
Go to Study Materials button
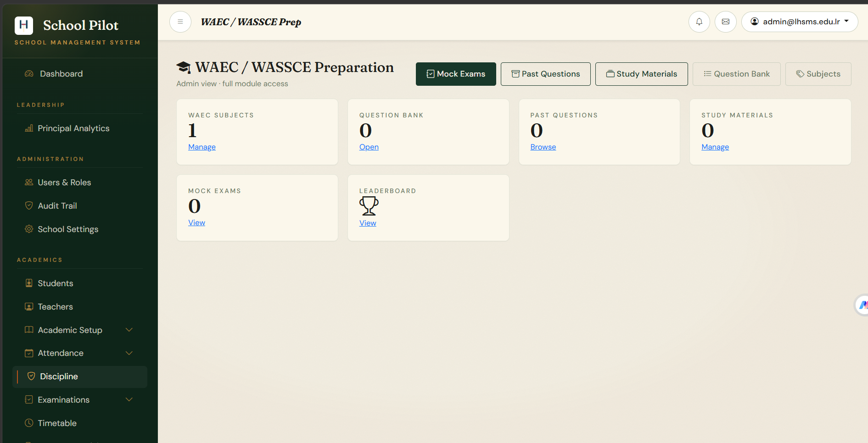point(642,74)
